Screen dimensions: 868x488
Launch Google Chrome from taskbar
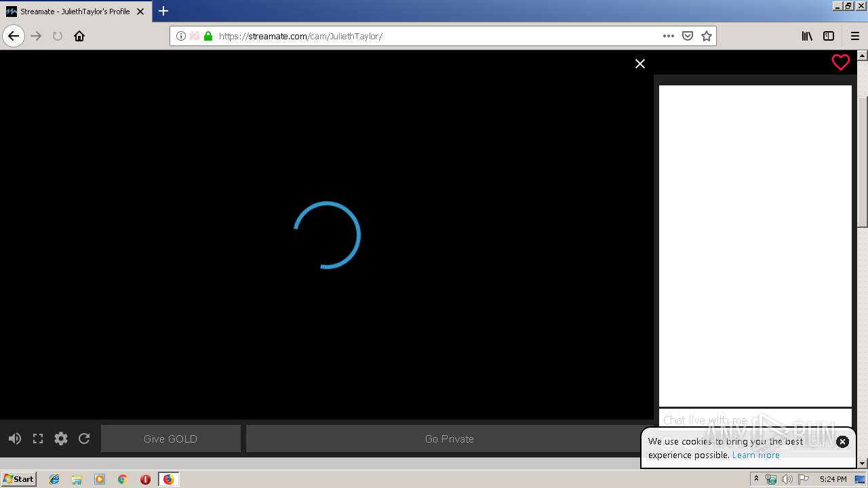pyautogui.click(x=123, y=479)
